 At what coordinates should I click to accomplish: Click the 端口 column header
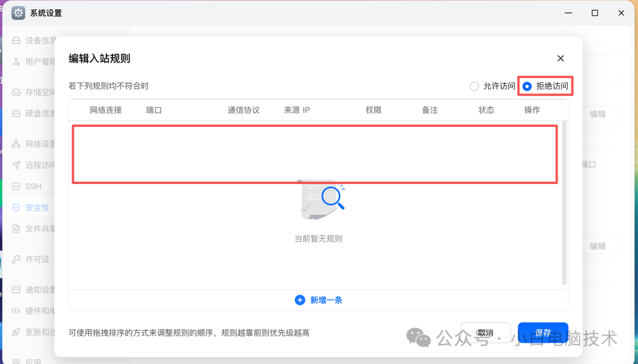tap(154, 110)
